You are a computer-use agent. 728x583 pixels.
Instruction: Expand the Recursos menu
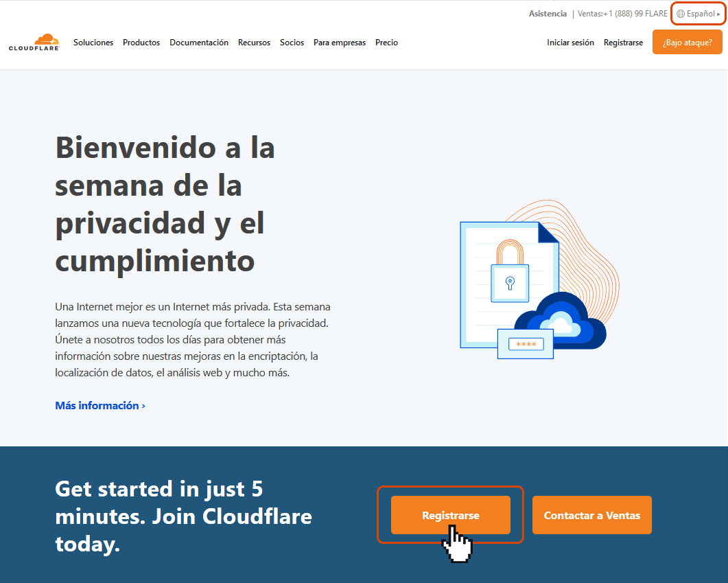254,43
